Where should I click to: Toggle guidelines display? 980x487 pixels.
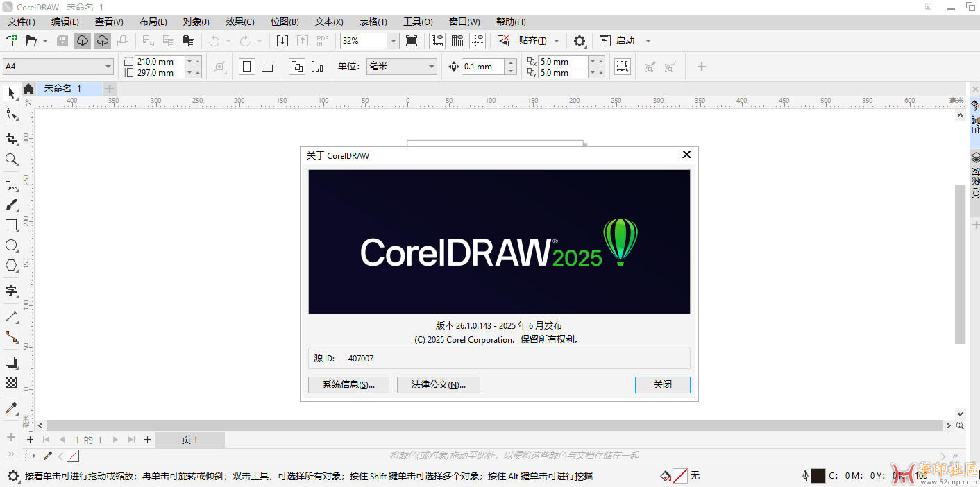tap(478, 41)
